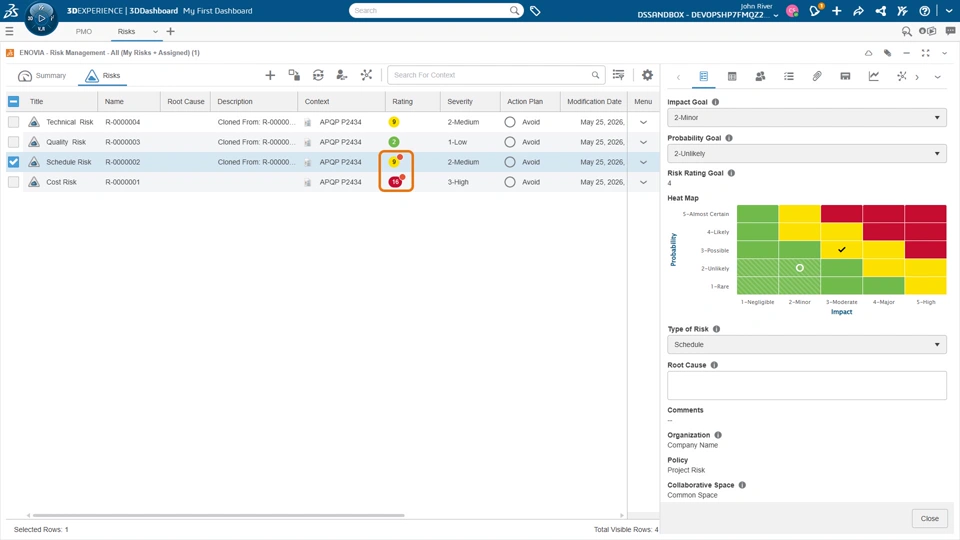Viewport: 960px width, 540px height.
Task: Open the settings gear in the risks toolbar
Action: [647, 75]
